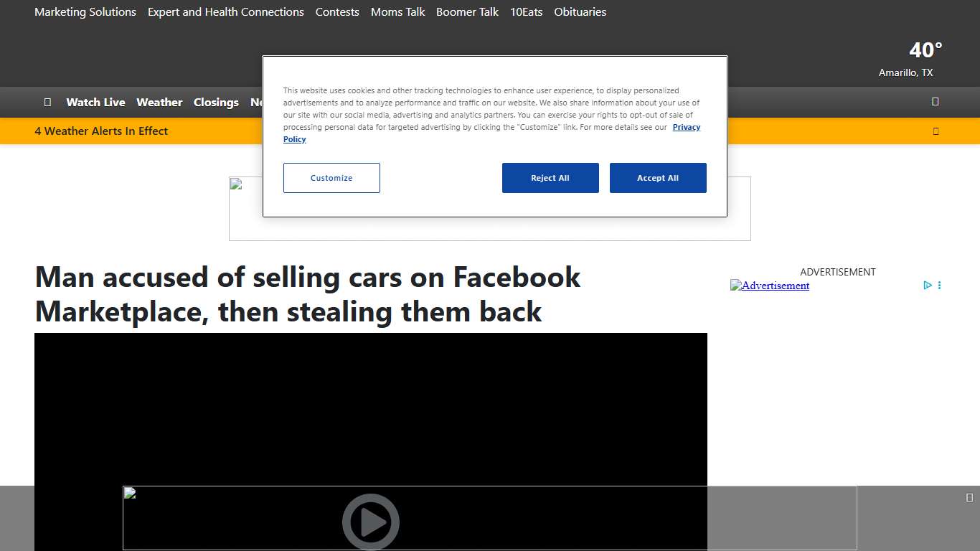Click the broken-image icon in the top ad banner

click(237, 183)
